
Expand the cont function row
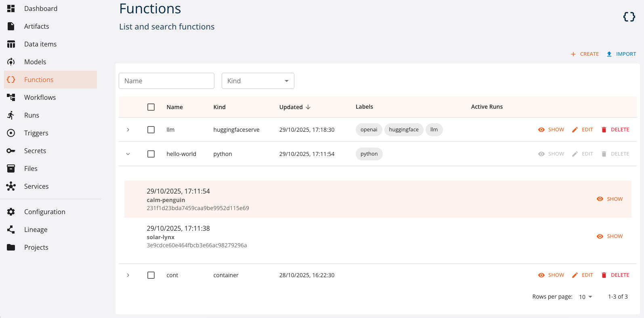(128, 275)
